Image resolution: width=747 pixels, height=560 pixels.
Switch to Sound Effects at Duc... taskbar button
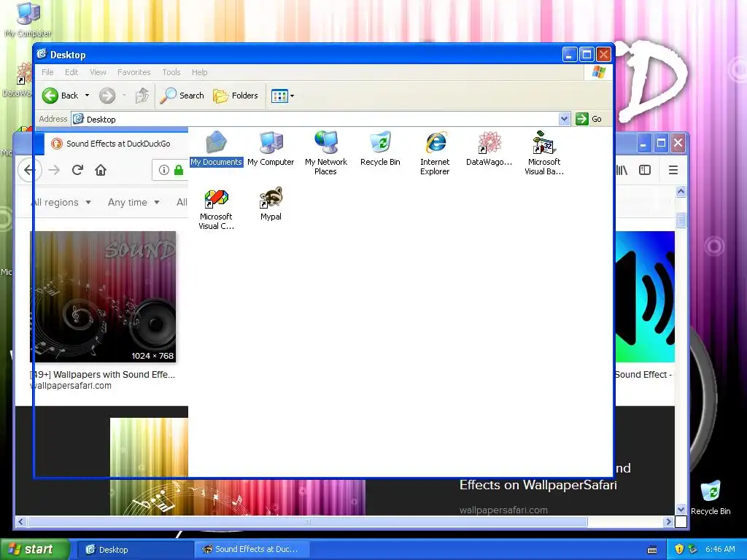click(252, 550)
